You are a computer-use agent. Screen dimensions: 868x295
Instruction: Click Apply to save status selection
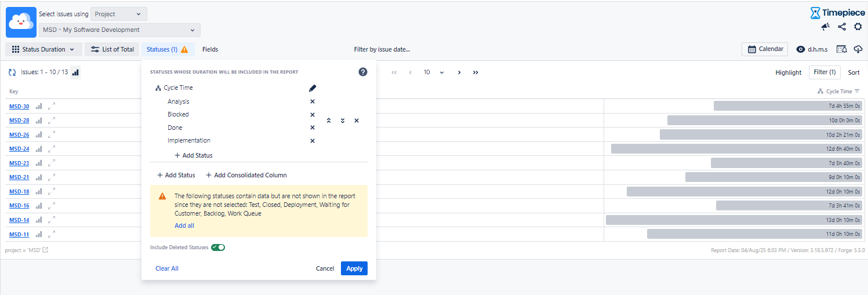pyautogui.click(x=354, y=268)
